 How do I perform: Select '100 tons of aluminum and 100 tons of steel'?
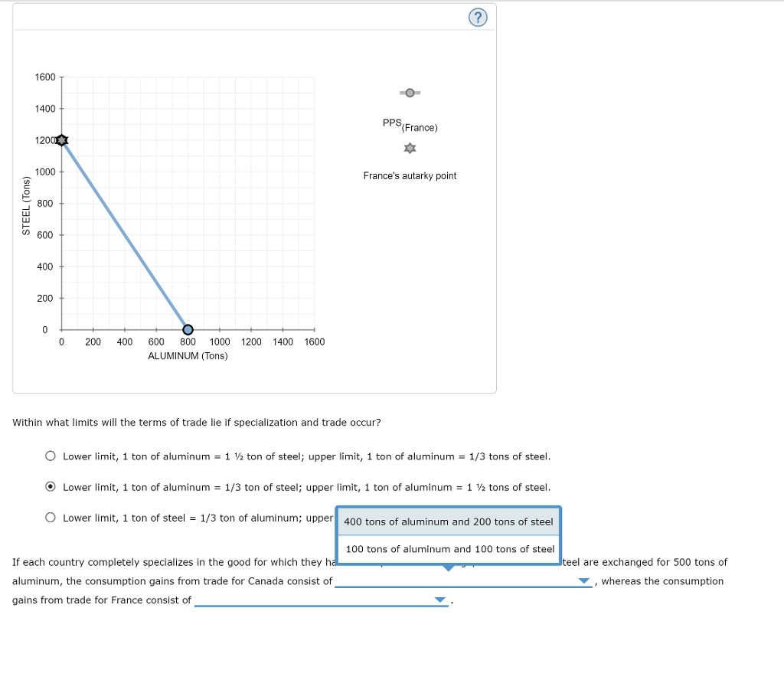[x=448, y=549]
